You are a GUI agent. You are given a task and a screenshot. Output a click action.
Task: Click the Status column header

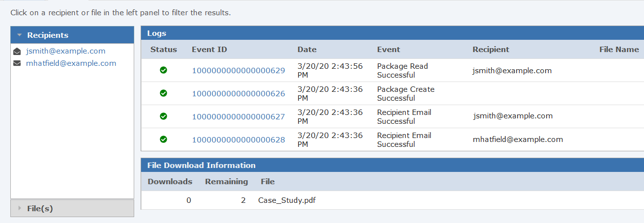164,50
